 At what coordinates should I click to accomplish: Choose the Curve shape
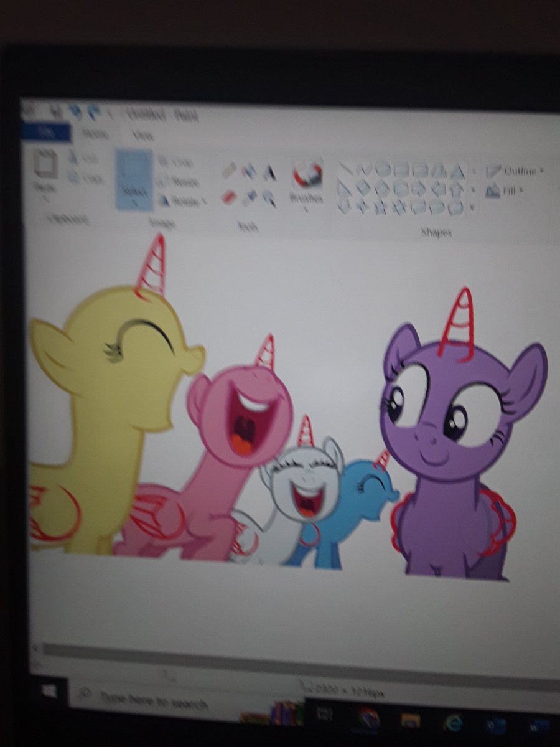tap(364, 169)
